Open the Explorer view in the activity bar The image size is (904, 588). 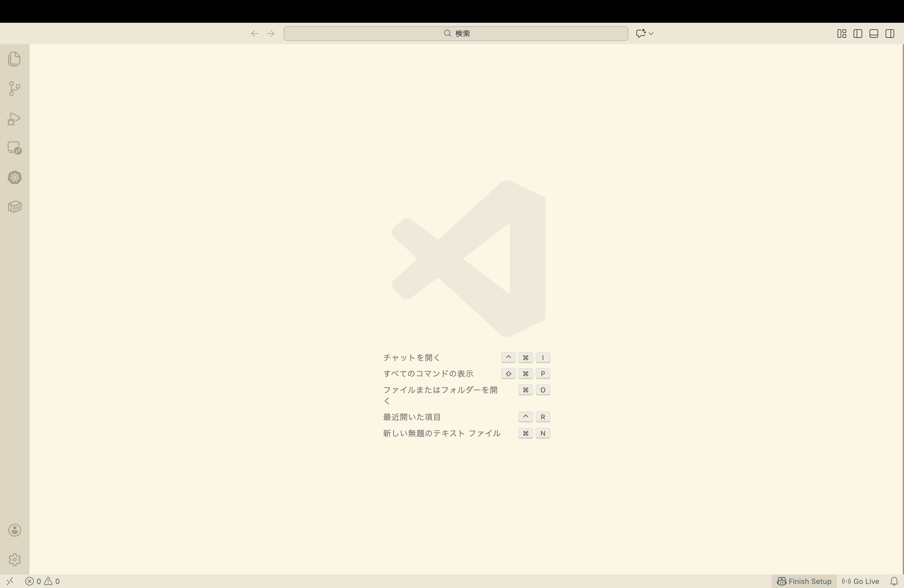[x=14, y=59]
